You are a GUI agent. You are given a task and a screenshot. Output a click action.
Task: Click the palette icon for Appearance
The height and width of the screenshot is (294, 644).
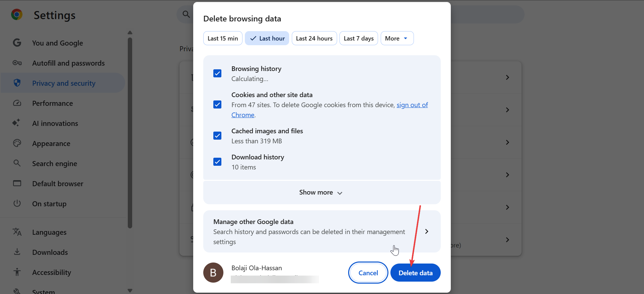tap(17, 143)
